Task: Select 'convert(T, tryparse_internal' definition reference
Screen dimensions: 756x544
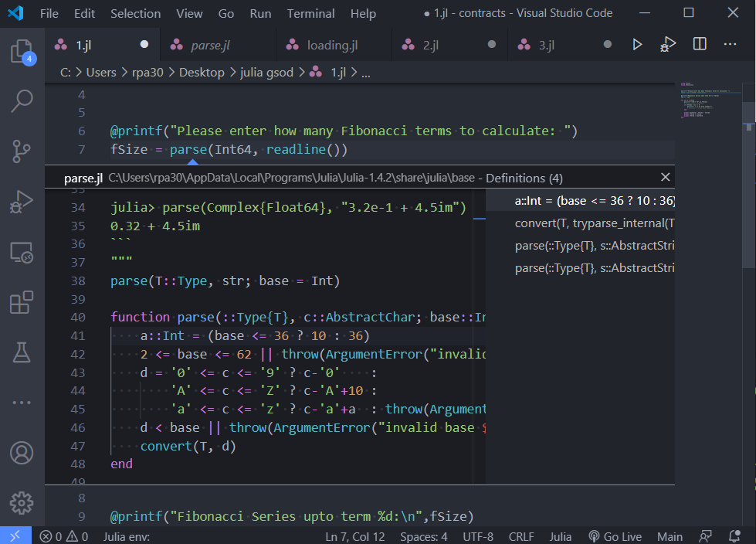Action: 580,223
